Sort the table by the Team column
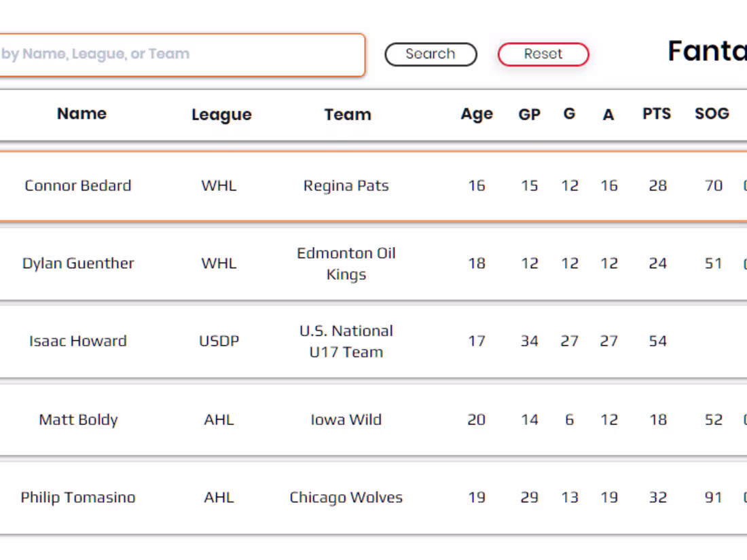747x560 pixels. click(348, 115)
